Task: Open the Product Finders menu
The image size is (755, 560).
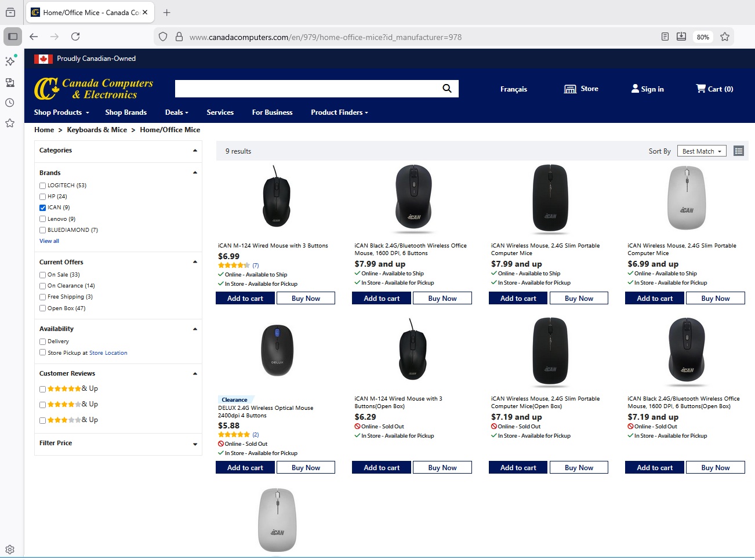Action: click(x=339, y=112)
